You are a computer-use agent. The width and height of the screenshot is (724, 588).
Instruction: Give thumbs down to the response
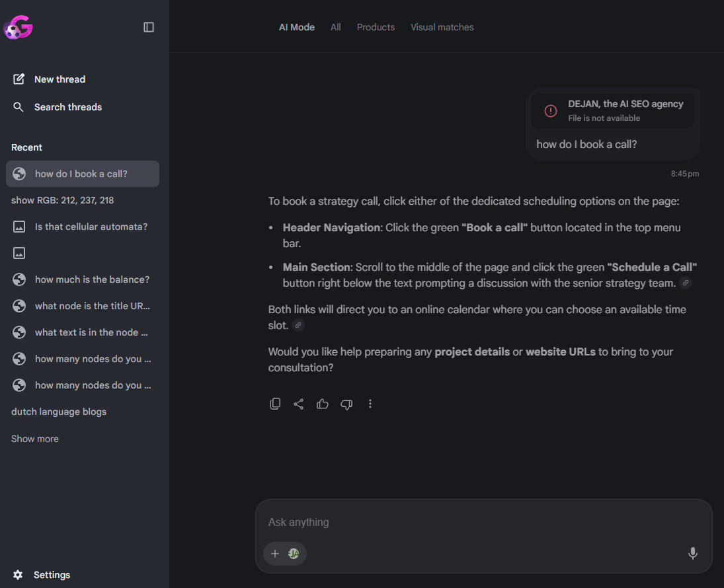coord(346,404)
